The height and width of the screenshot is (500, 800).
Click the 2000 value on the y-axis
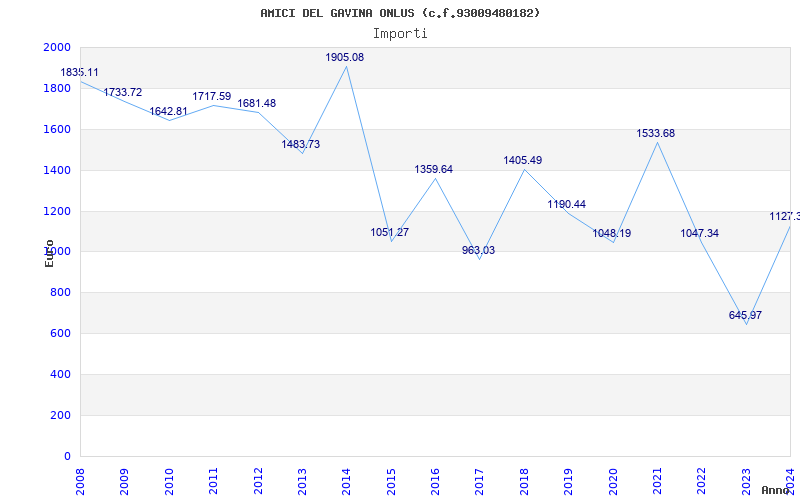[x=57, y=48]
